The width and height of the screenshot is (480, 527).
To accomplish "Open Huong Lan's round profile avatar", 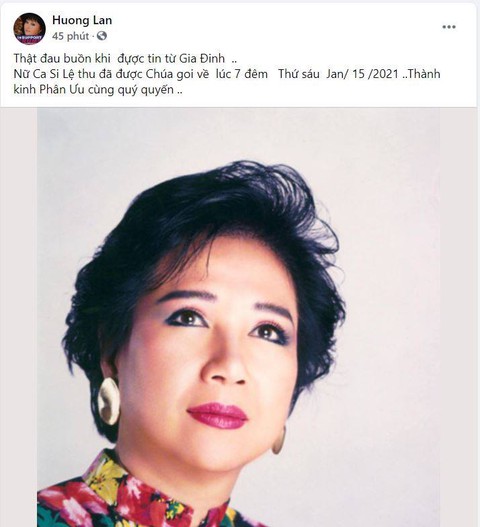I will coord(29,29).
